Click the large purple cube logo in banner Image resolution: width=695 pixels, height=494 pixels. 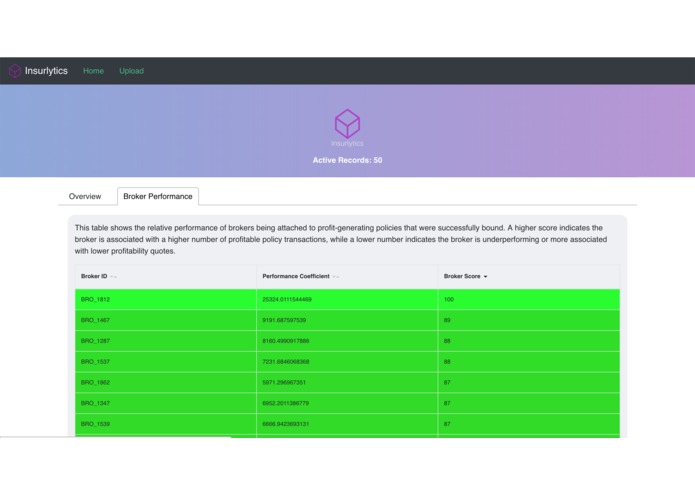point(347,124)
